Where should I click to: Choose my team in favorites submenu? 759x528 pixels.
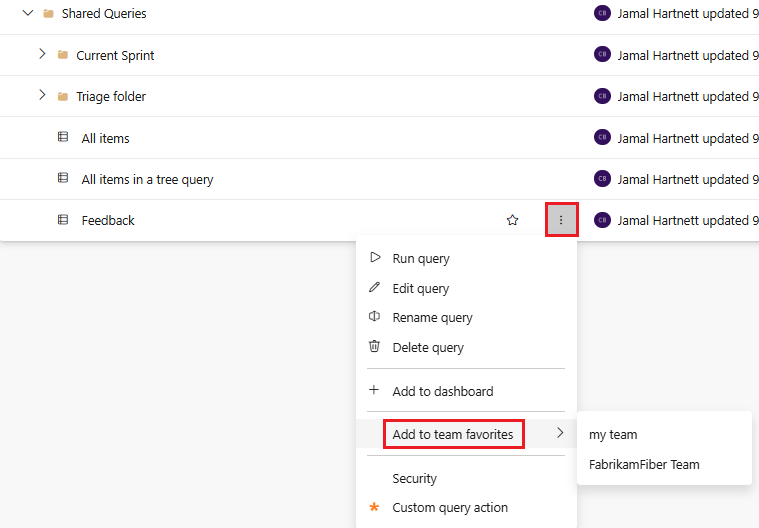pyautogui.click(x=613, y=435)
